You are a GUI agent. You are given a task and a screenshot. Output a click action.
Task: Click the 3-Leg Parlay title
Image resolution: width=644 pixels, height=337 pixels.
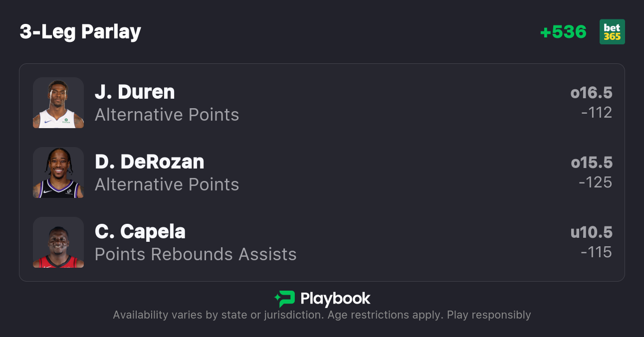(x=80, y=32)
